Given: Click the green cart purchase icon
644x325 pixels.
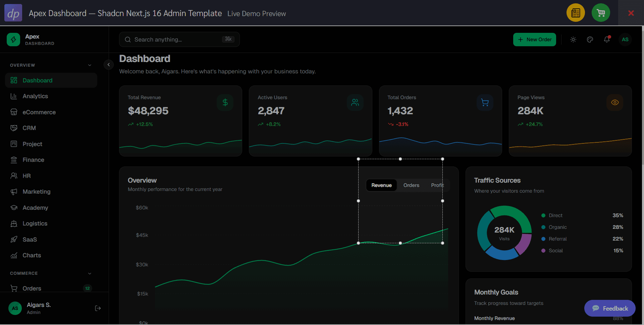Looking at the screenshot, I should 601,13.
